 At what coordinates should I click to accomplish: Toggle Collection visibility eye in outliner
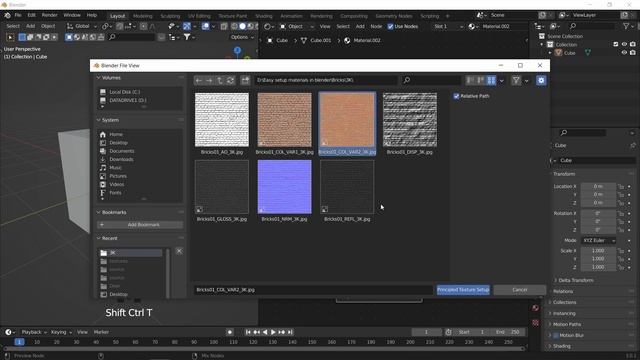pyautogui.click(x=624, y=44)
